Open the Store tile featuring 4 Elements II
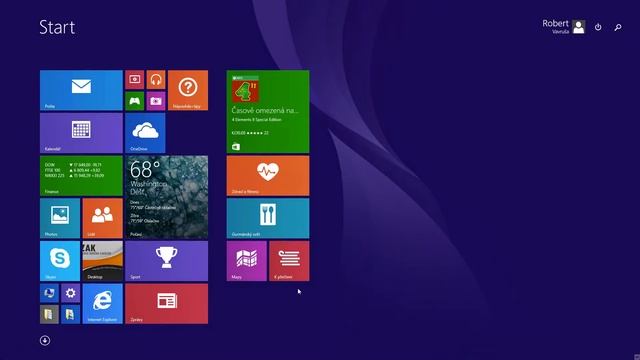Image resolution: width=640 pixels, height=360 pixels. (x=268, y=112)
